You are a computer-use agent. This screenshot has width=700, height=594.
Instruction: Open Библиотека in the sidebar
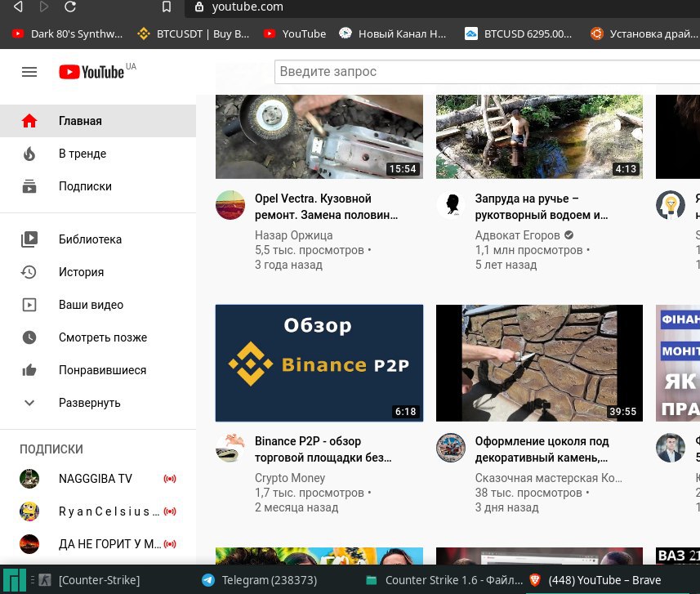[x=98, y=239]
